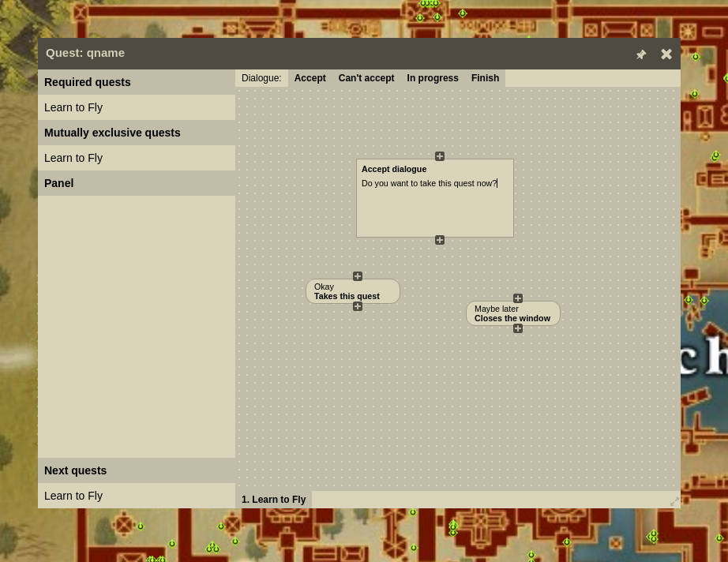The height and width of the screenshot is (562, 728).
Task: Click the resize handle in dialogue canvas corner
Action: pyautogui.click(x=674, y=502)
